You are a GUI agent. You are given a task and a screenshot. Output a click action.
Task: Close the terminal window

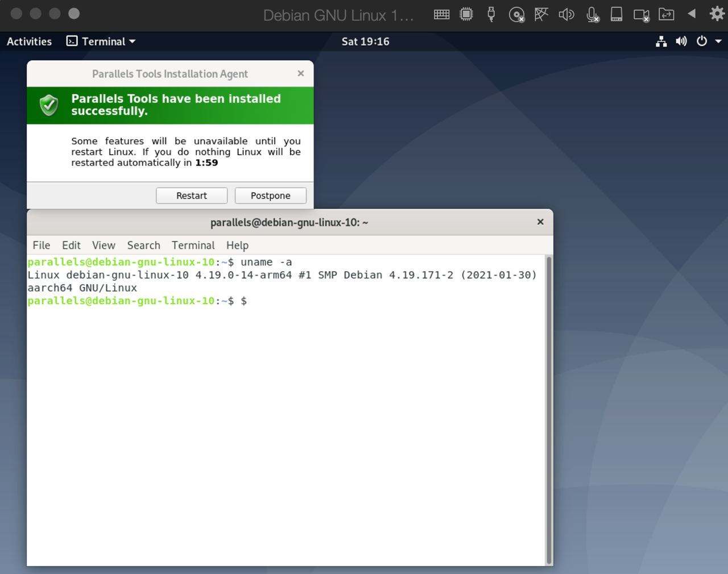[540, 222]
